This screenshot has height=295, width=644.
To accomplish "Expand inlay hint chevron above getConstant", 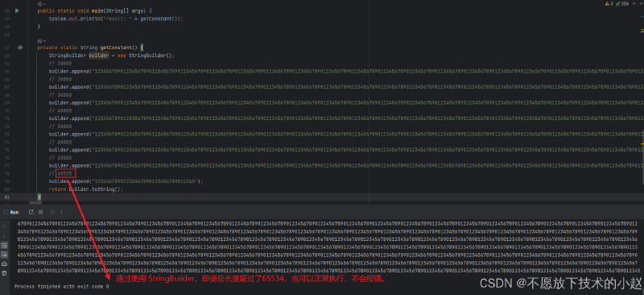I will (44, 41).
